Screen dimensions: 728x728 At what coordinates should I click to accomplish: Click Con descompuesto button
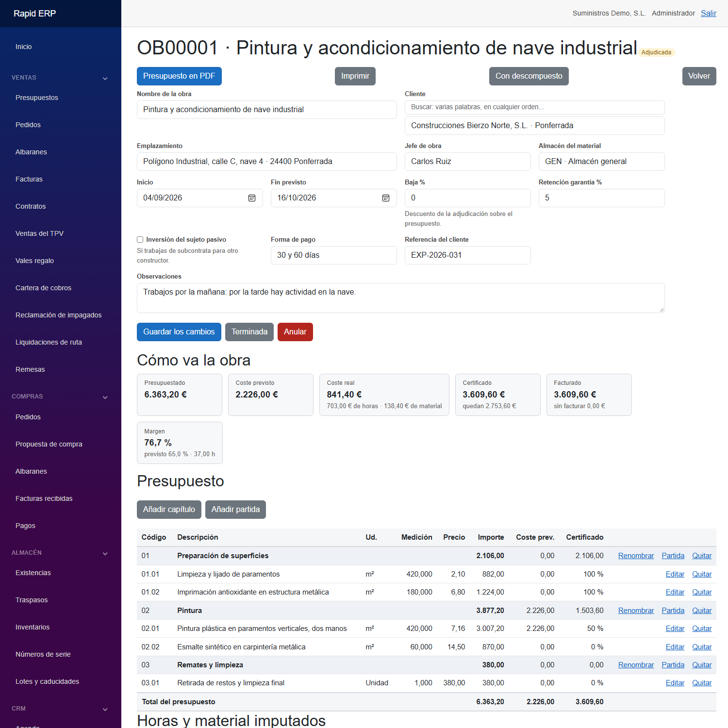[x=529, y=76]
